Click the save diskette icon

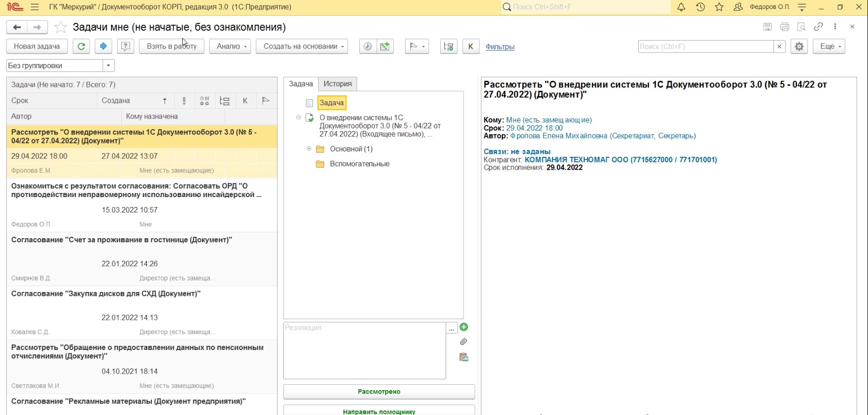767,27
